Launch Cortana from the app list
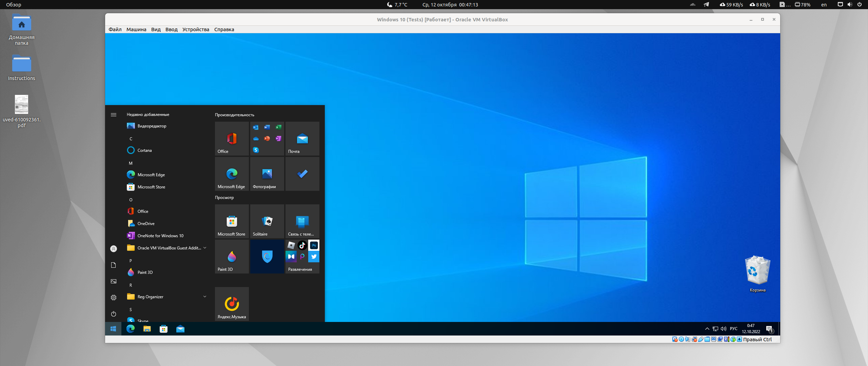 167,150
